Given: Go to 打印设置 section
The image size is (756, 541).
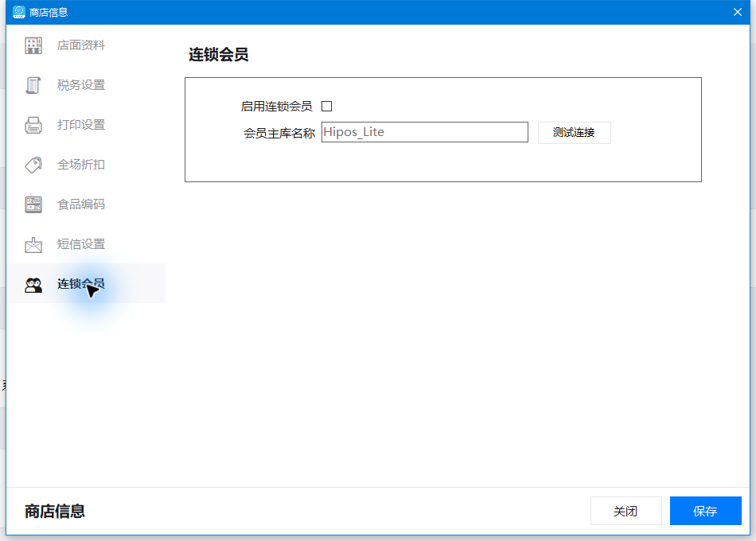Looking at the screenshot, I should [86, 125].
